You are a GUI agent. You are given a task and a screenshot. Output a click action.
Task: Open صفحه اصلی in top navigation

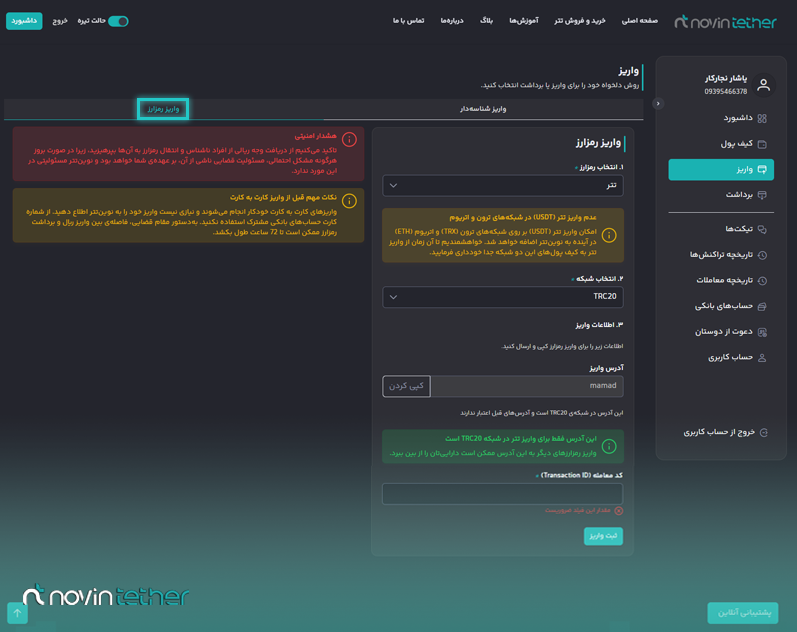coord(639,20)
